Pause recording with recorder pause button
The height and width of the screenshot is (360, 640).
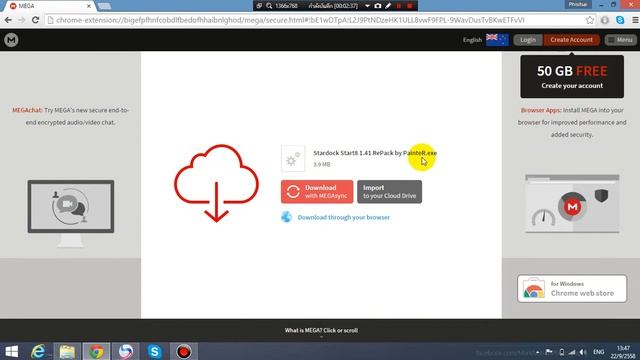pos(399,6)
